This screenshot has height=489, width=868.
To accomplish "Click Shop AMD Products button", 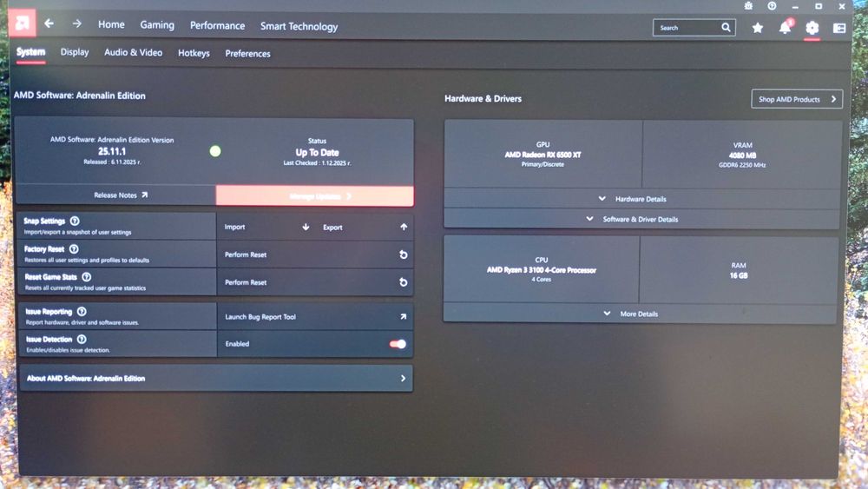I will pos(797,99).
